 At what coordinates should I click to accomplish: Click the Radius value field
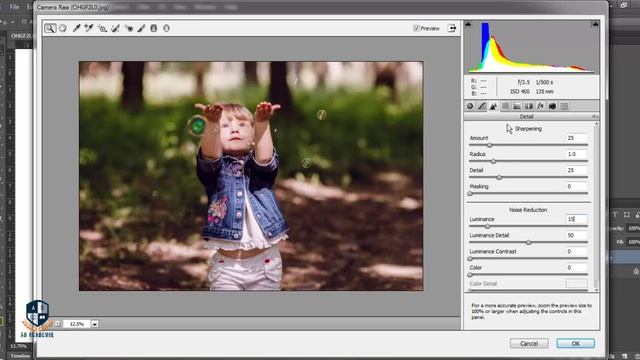point(576,154)
